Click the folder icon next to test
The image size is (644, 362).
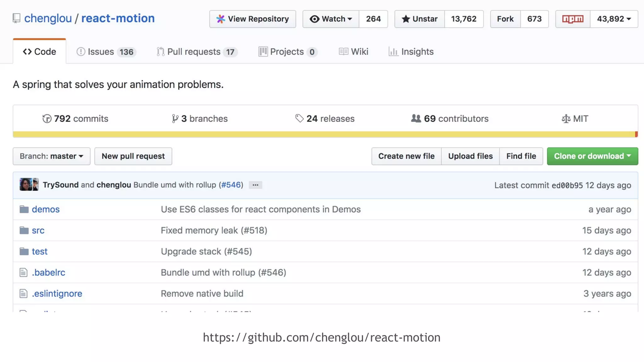(x=24, y=251)
